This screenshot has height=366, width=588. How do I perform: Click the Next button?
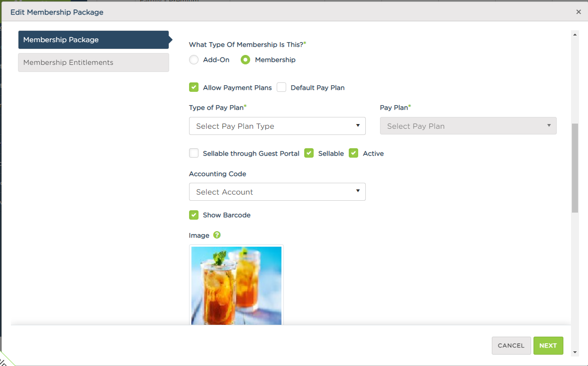click(x=548, y=346)
